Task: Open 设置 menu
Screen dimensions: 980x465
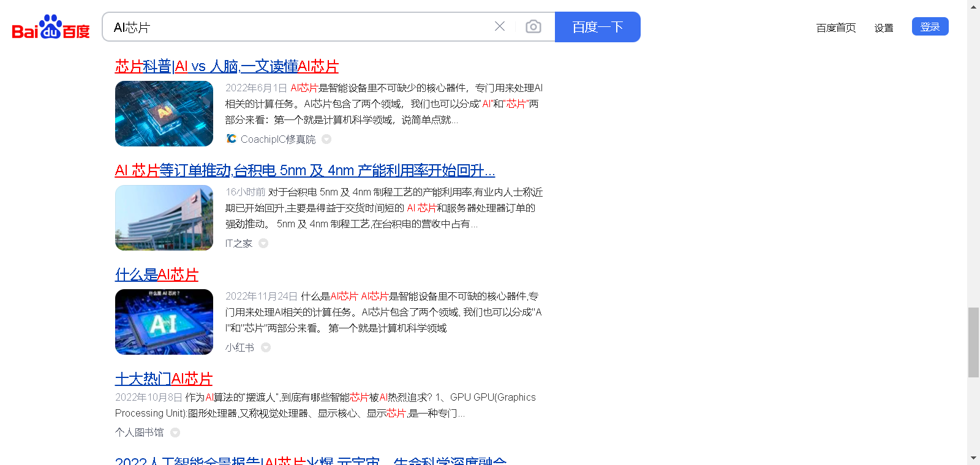Action: [x=884, y=28]
